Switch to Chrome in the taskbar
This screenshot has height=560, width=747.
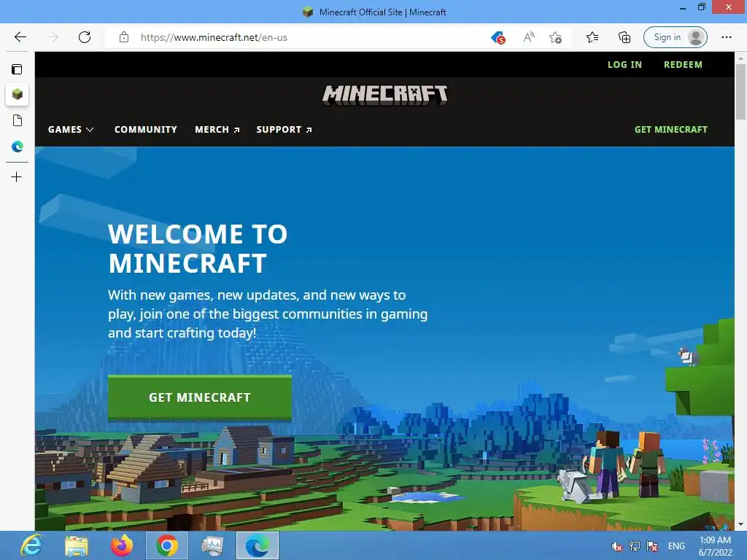pos(167,545)
